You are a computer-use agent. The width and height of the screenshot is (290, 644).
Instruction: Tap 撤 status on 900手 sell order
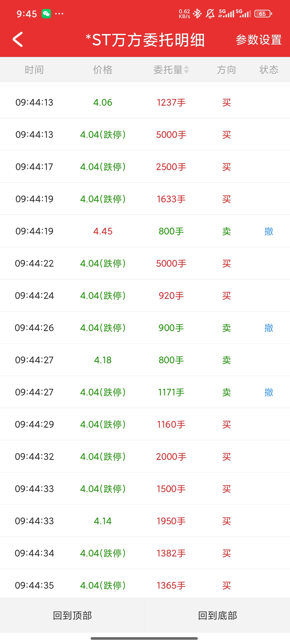click(269, 328)
